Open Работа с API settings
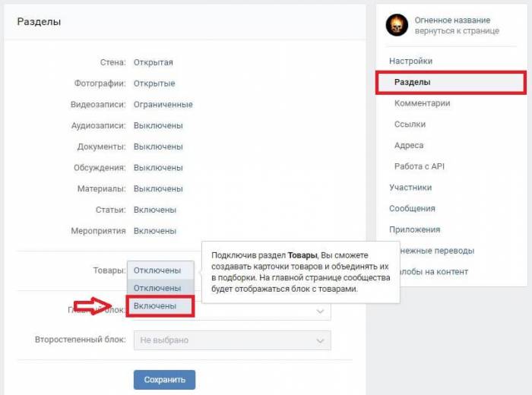Viewport: 532px width, 395px height. (x=420, y=166)
